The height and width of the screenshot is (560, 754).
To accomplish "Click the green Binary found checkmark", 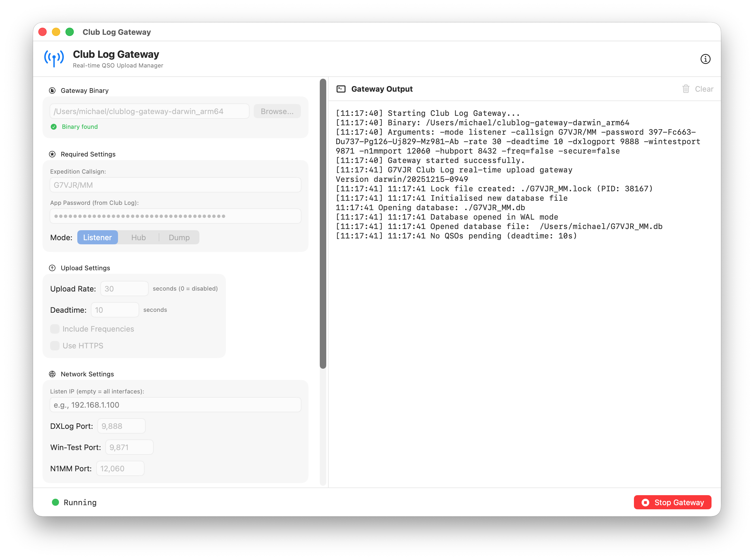I will coord(54,127).
